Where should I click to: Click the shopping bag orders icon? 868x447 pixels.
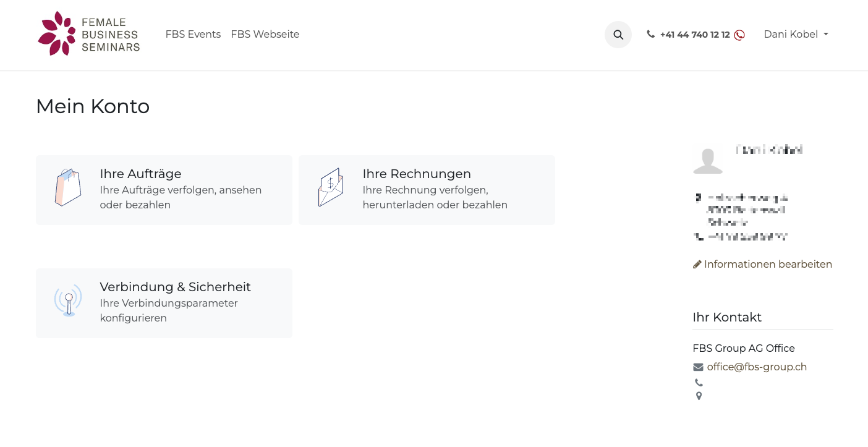click(x=68, y=187)
